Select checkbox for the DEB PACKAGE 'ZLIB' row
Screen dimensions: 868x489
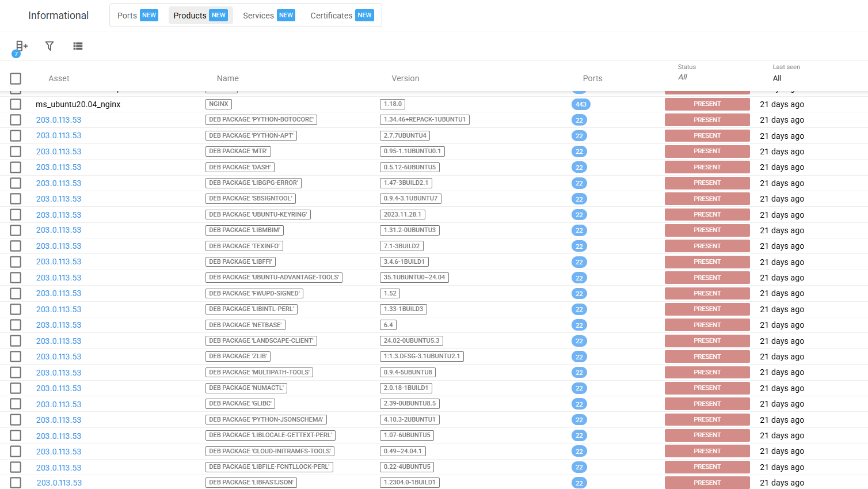tap(16, 357)
